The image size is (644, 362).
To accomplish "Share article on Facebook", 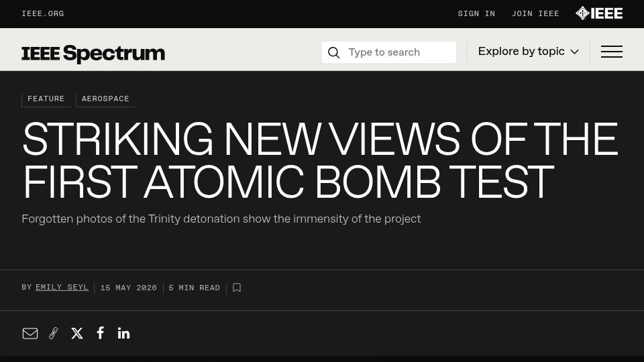I will point(100,333).
